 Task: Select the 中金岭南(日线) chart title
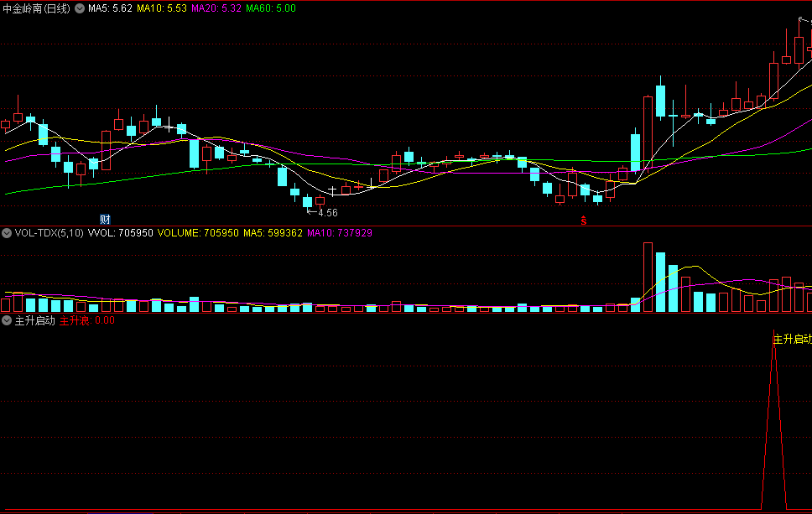36,8
